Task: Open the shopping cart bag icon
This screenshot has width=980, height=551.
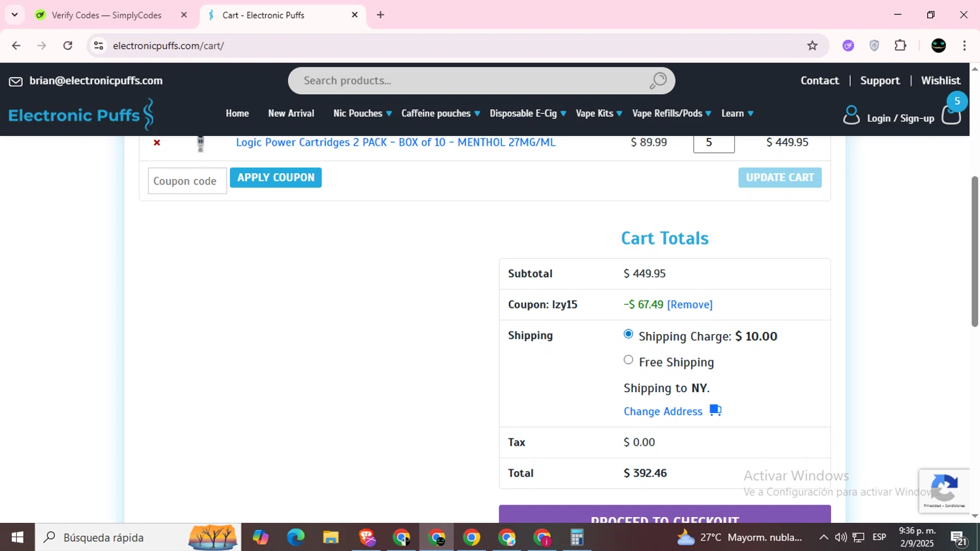Action: 951,115
